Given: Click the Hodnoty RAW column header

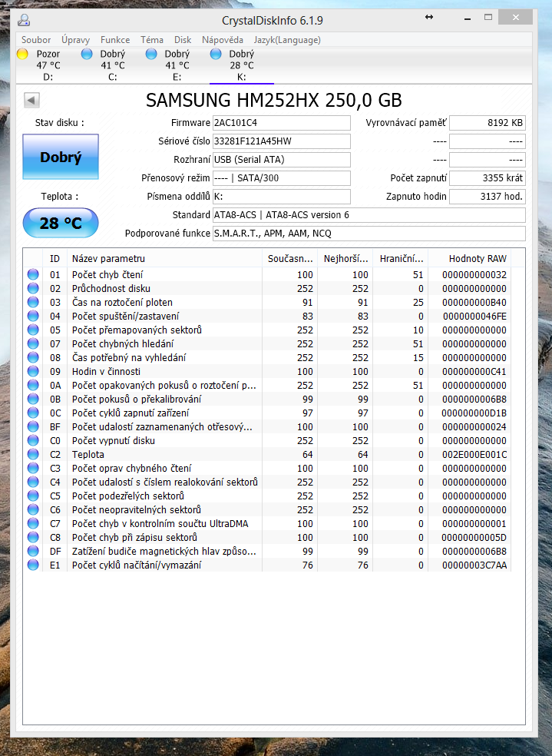Looking at the screenshot, I should [470, 258].
